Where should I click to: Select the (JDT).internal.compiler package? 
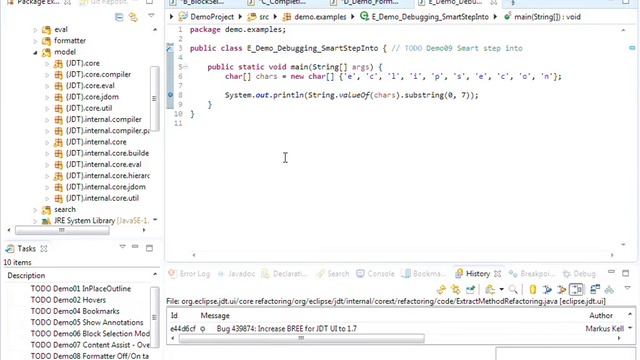pos(104,119)
